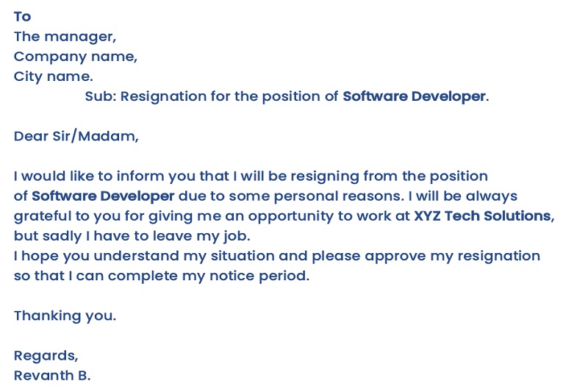Image resolution: width=588 pixels, height=392 pixels.
Task: Click the "Company name," line
Action: 75,56
